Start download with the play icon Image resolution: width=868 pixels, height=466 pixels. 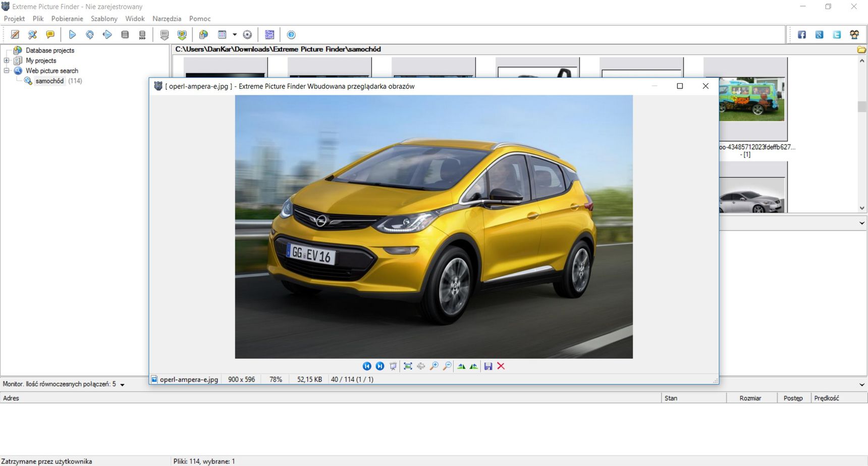coord(72,35)
